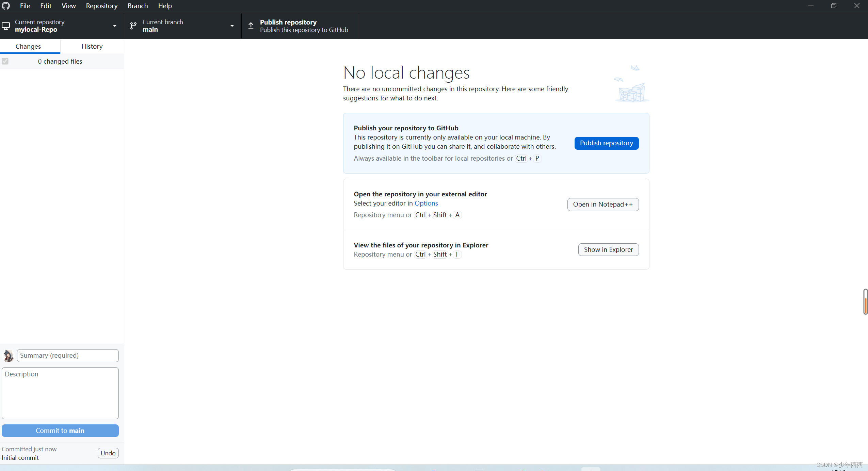
Task: Click the Summary required input field
Action: click(67, 355)
